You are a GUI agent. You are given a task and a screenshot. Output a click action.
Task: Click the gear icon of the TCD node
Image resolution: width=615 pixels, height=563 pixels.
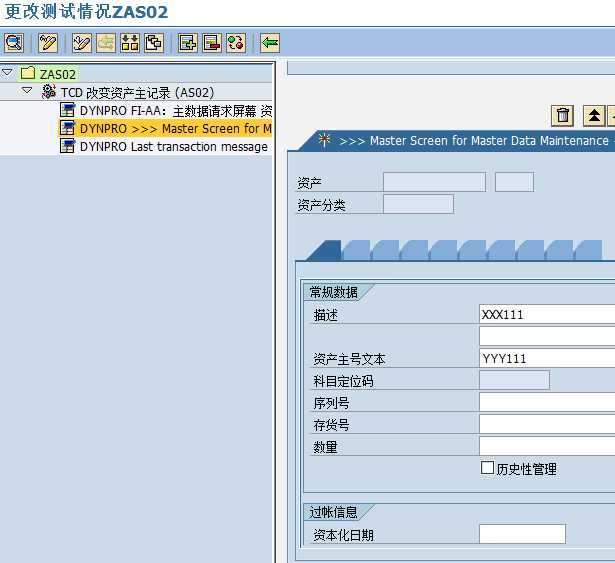49,92
